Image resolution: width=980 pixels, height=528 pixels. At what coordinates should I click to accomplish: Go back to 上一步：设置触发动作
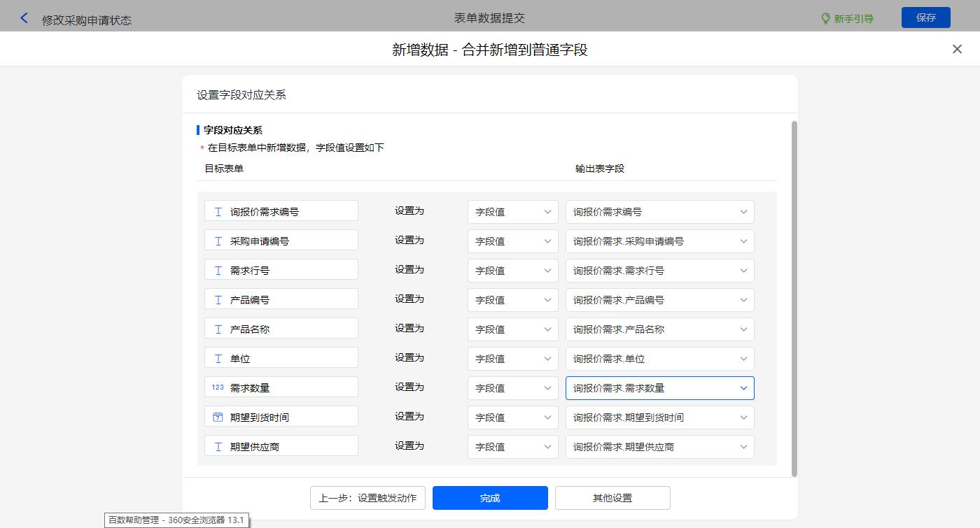[367, 498]
